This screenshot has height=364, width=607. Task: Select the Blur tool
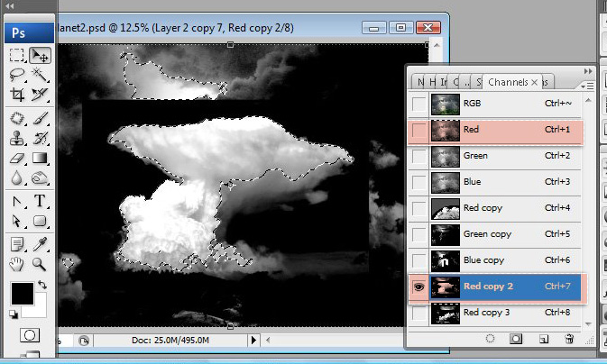[x=16, y=177]
